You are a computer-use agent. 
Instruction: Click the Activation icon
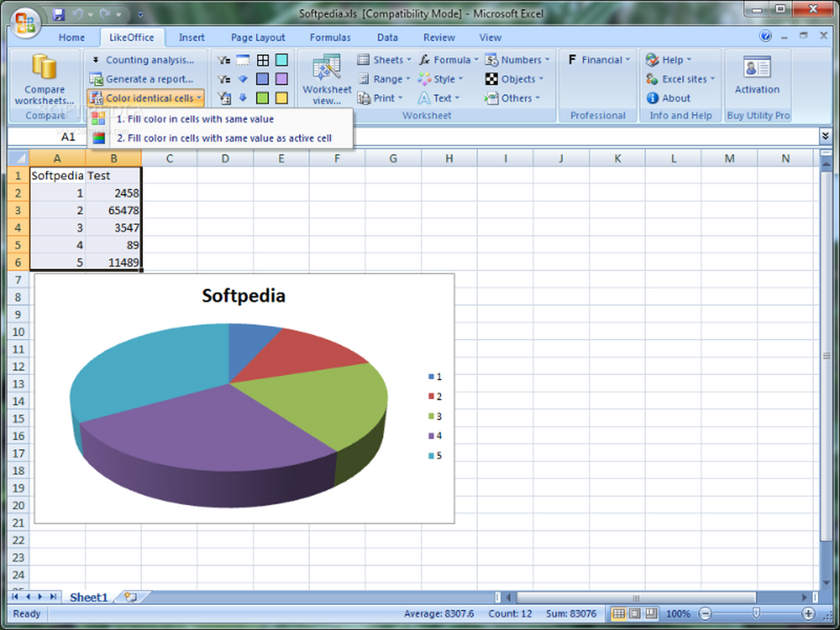click(x=757, y=76)
